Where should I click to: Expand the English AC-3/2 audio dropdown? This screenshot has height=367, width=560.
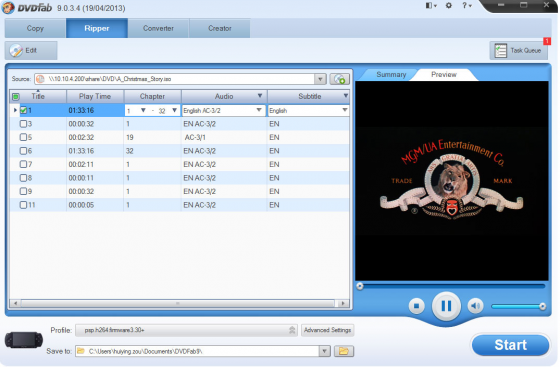click(x=259, y=110)
